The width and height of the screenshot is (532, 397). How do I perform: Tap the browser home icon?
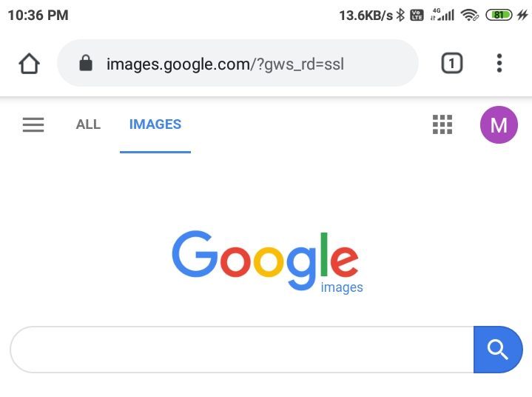29,64
